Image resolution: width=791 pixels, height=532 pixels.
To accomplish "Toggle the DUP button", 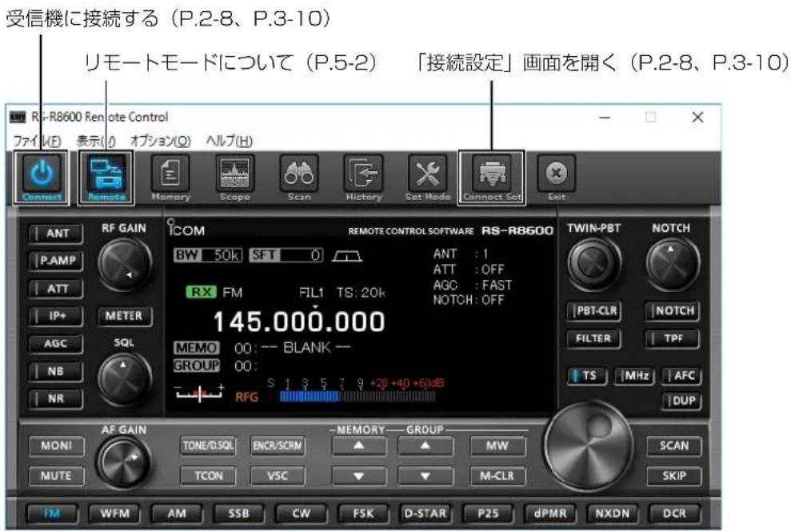I will [x=681, y=402].
